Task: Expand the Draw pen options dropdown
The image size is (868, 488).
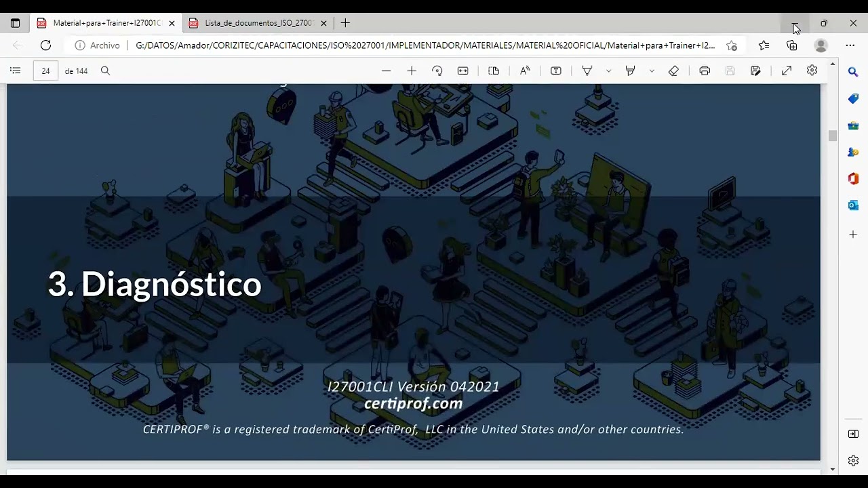Action: [608, 70]
